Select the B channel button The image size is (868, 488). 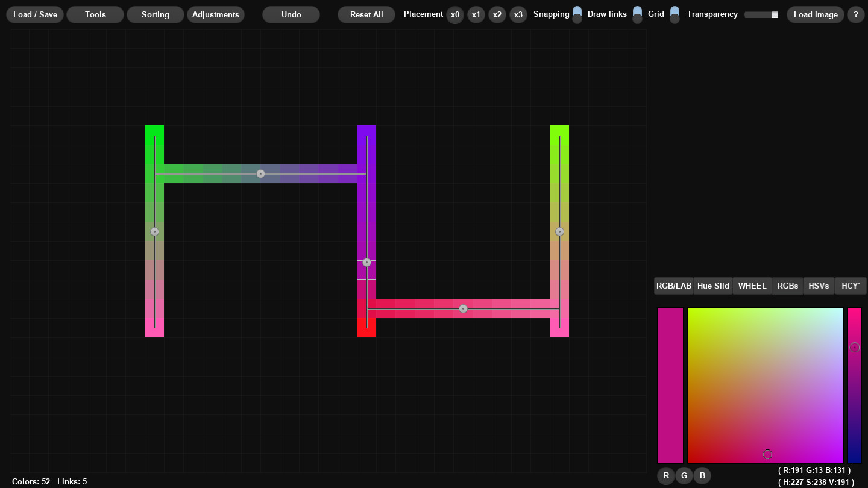coord(702,475)
